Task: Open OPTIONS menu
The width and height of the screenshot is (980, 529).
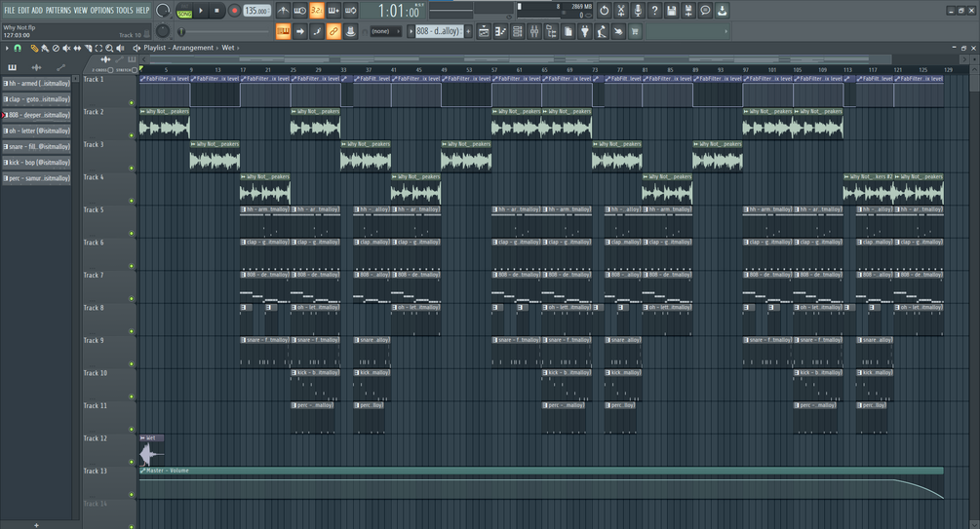Action: pos(101,10)
